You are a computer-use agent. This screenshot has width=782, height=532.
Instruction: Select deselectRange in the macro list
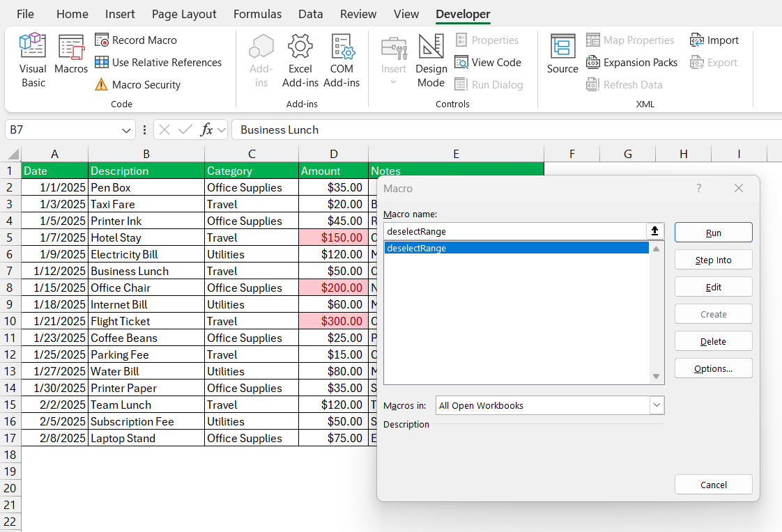[x=516, y=248]
